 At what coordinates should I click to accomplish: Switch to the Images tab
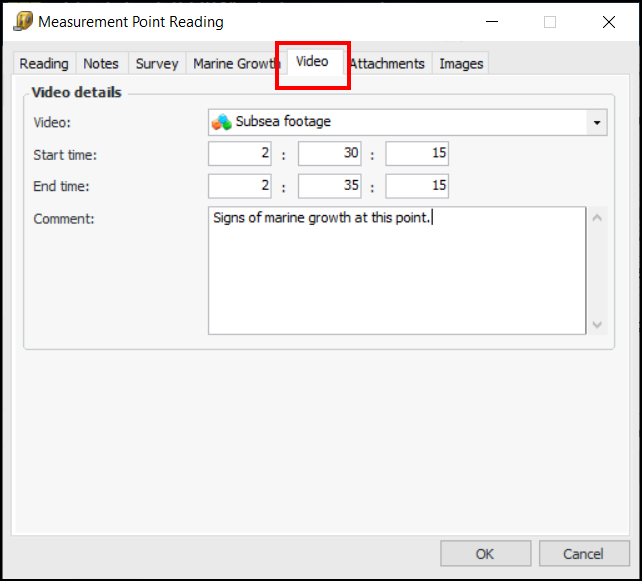click(x=462, y=64)
